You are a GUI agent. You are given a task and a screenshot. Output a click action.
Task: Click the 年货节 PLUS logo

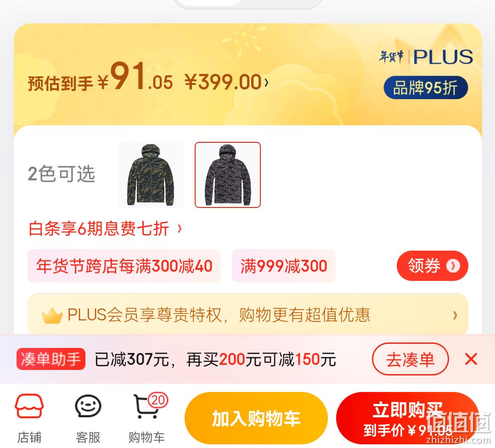(426, 57)
